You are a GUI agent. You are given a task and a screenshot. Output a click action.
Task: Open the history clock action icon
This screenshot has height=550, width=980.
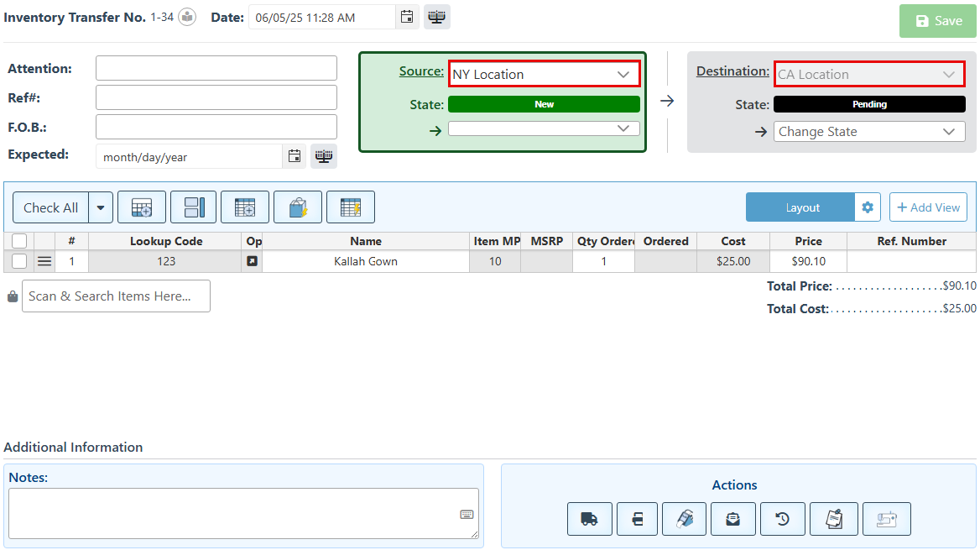coord(782,519)
